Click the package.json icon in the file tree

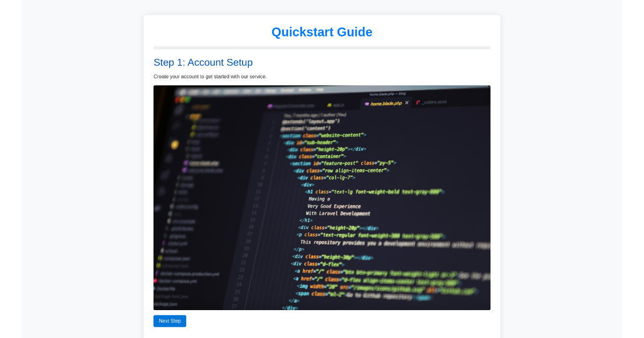coord(155,303)
